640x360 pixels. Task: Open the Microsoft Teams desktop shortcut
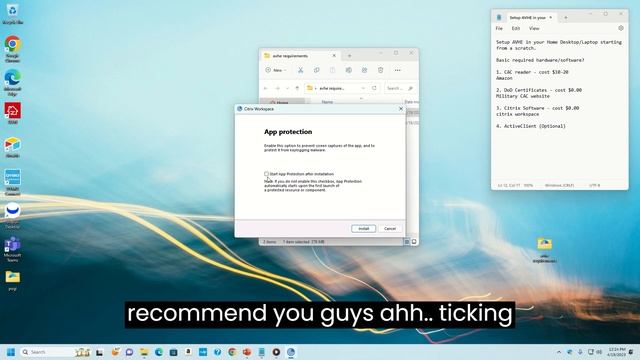12,249
